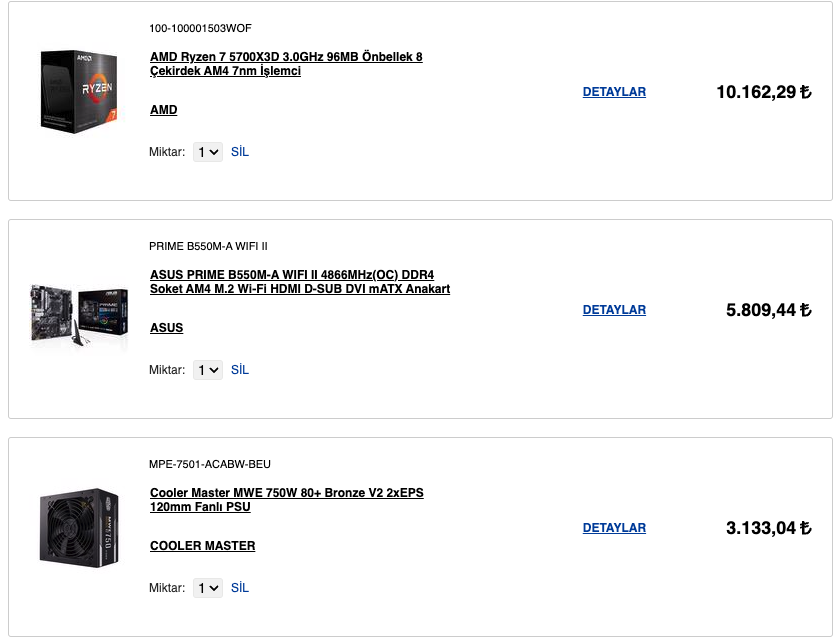
Task: View DETAYLAR for the AMD Ryzen processor
Action: (614, 92)
